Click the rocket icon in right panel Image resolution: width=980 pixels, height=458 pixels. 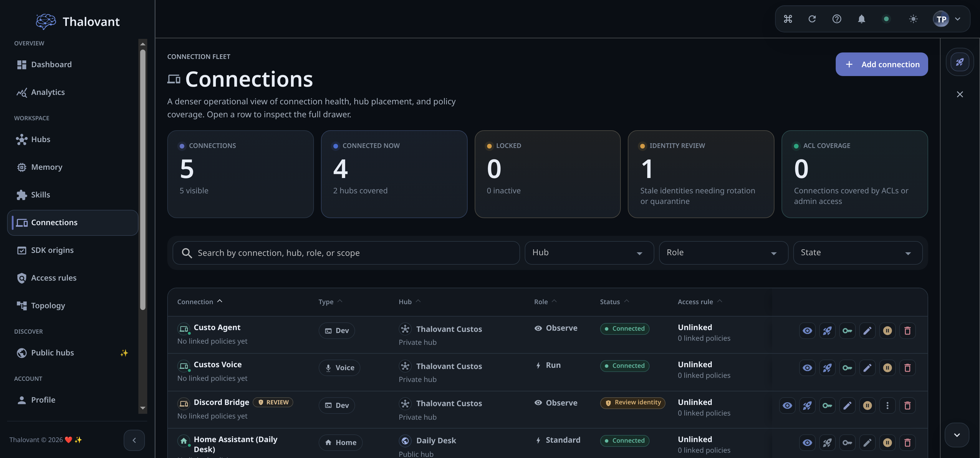[959, 62]
